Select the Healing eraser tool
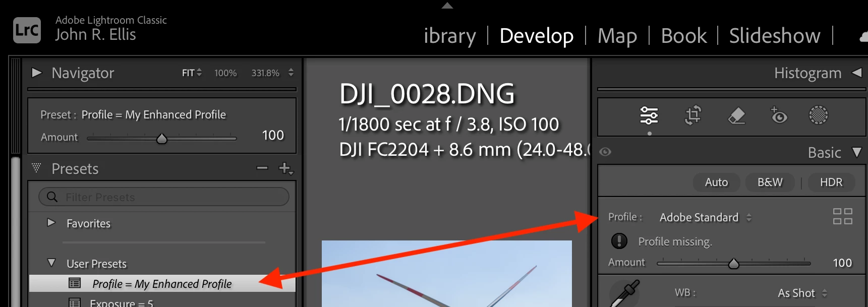This screenshot has width=868, height=307. click(737, 115)
